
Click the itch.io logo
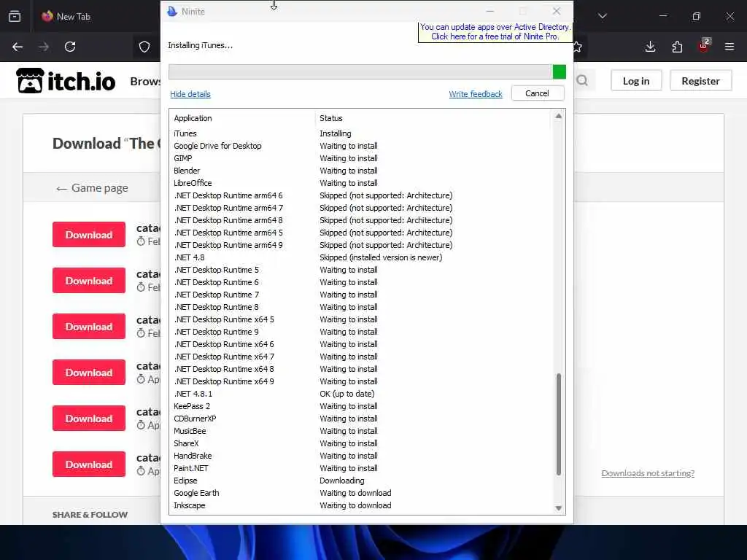point(66,81)
